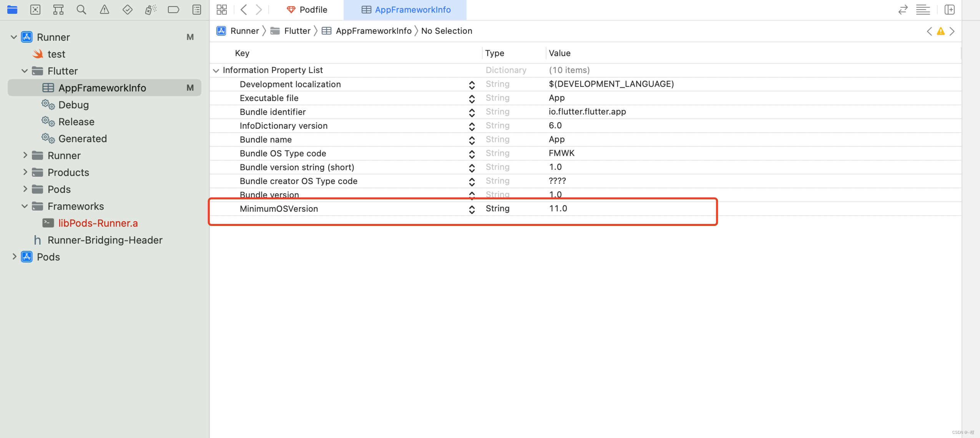
Task: Expand the Frameworks group
Action: click(x=25, y=206)
